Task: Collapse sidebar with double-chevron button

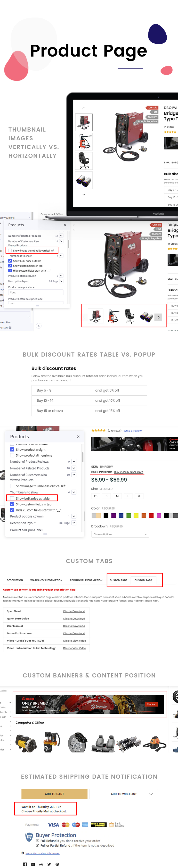Action: (x=39, y=325)
